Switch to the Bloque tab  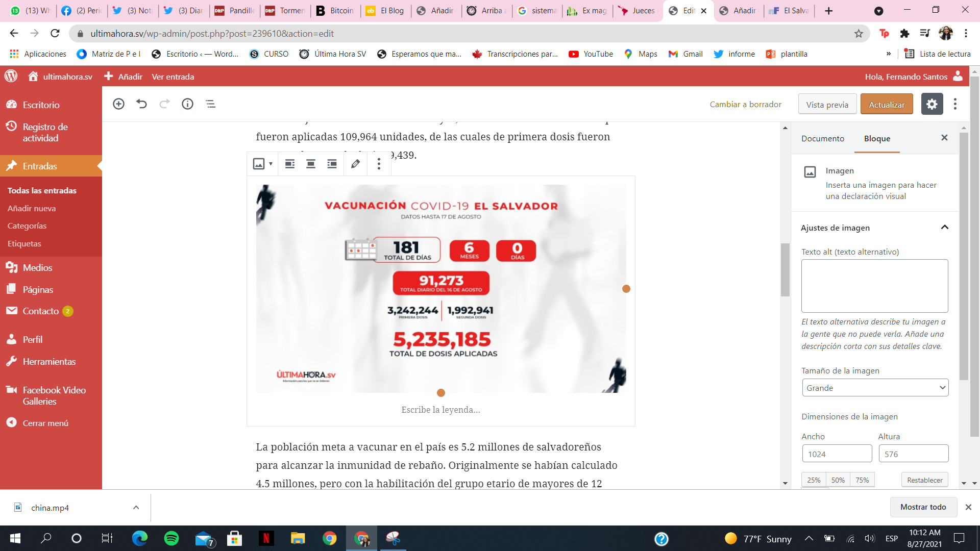tap(877, 139)
